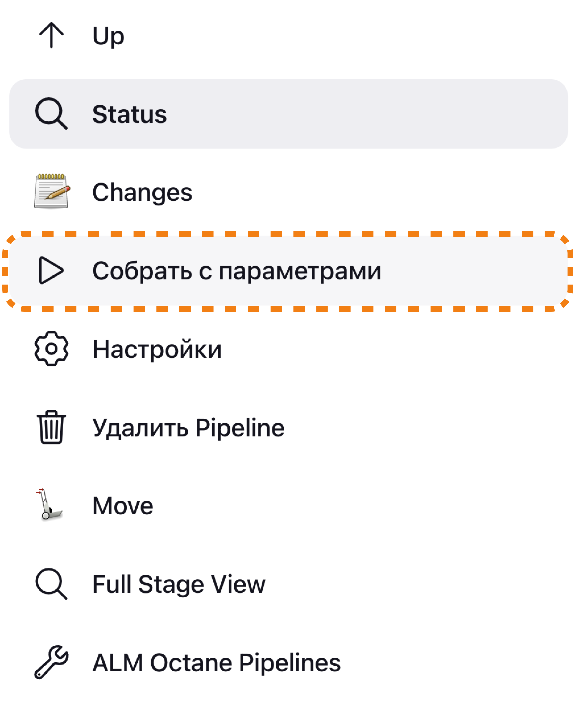View the Changes link
The width and height of the screenshot is (588, 718).
[x=142, y=193]
